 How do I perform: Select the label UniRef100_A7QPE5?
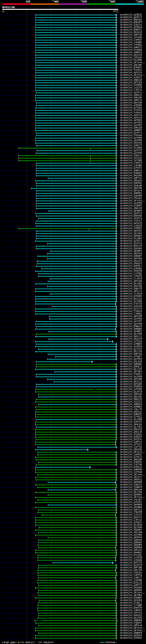point(131,206)
